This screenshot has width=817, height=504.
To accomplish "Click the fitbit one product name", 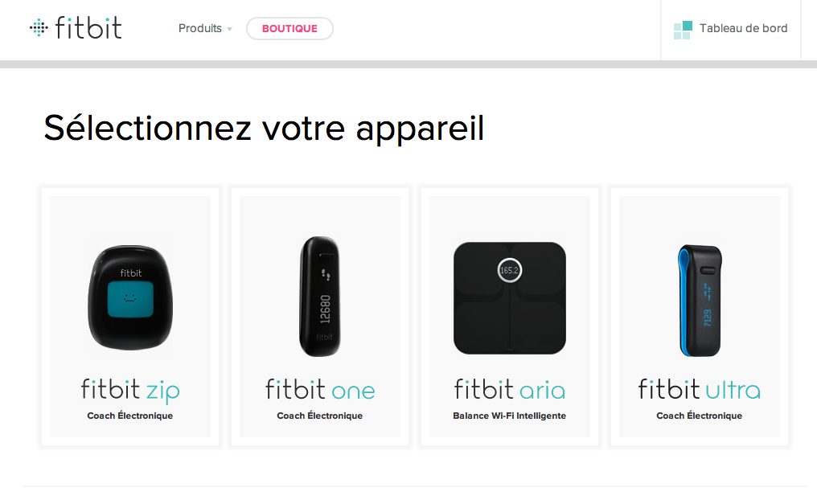I will click(x=320, y=389).
